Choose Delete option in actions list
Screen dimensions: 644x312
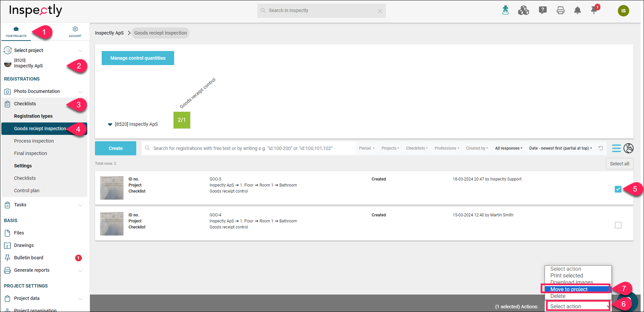click(578, 296)
